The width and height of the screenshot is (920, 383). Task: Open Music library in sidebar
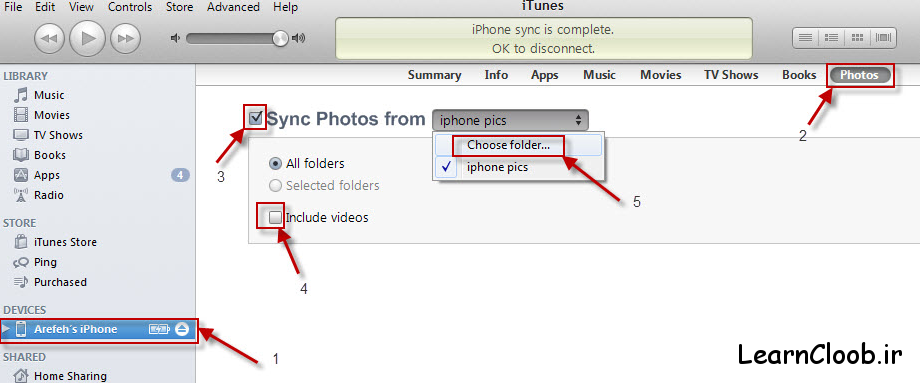(x=97, y=95)
